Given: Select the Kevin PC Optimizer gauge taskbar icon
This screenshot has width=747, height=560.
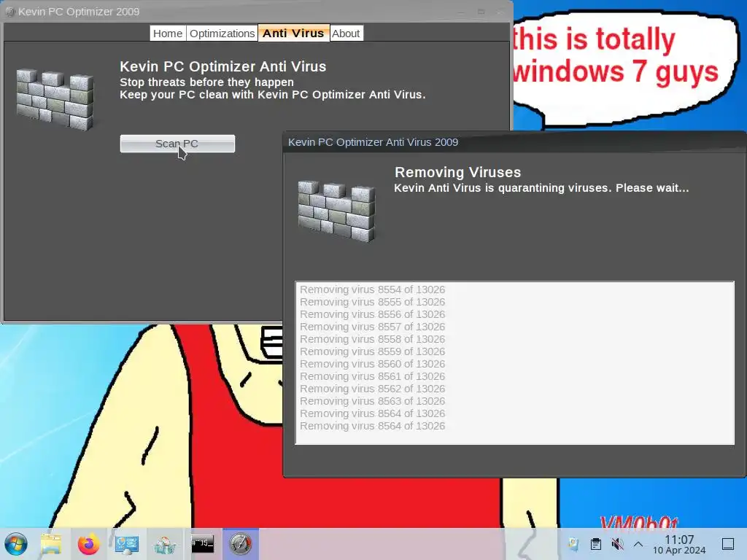Looking at the screenshot, I should [x=241, y=544].
